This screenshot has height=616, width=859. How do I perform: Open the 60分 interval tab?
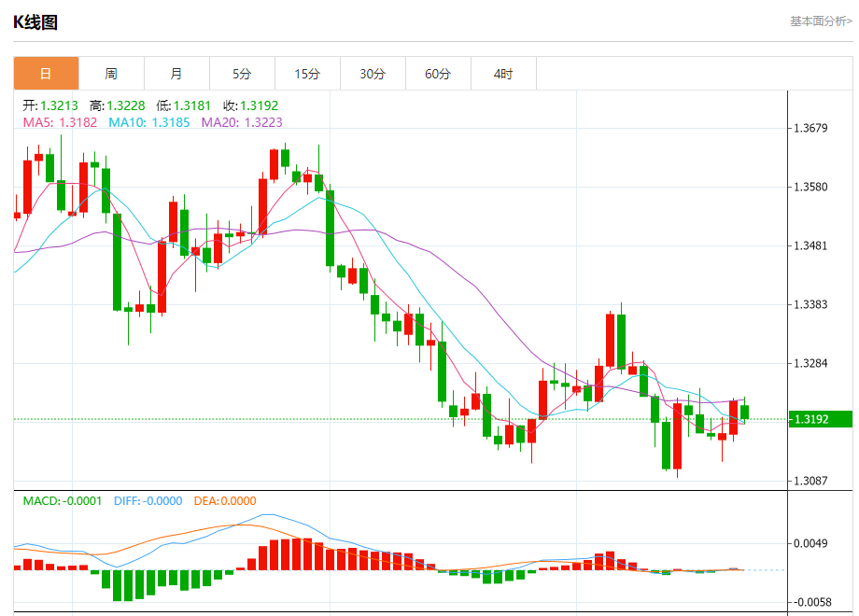click(438, 74)
